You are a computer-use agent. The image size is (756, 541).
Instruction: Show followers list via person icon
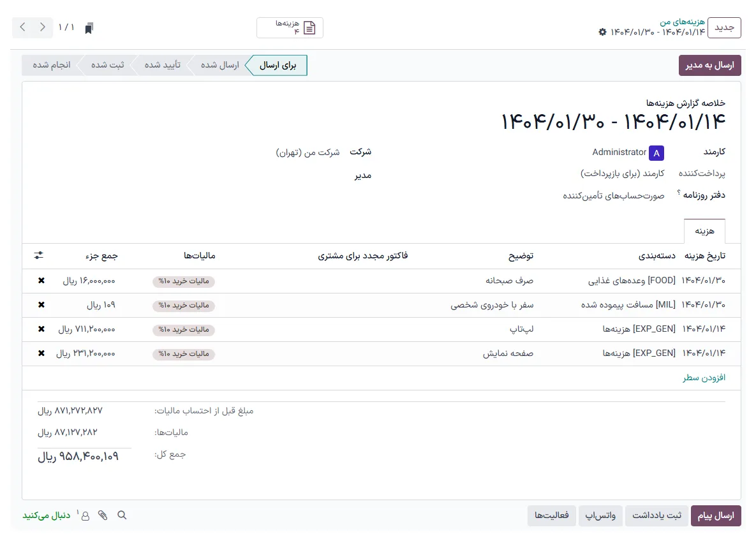(x=84, y=515)
